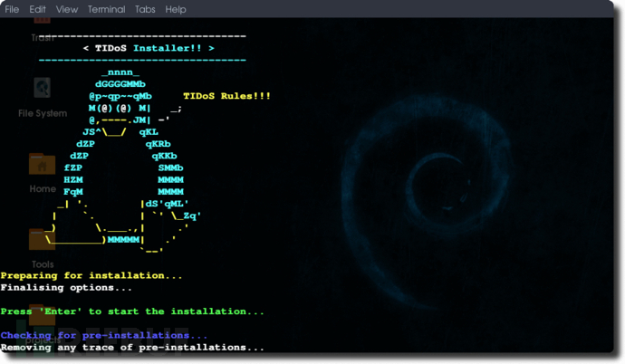The height and width of the screenshot is (364, 625).
Task: Click the 'HZM' ASCII art text
Action: (x=73, y=179)
